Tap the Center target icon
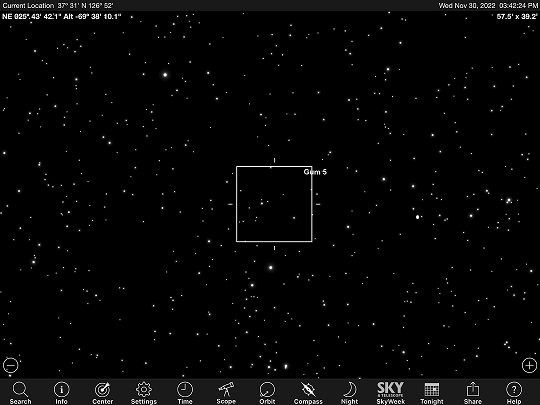 tap(103, 393)
